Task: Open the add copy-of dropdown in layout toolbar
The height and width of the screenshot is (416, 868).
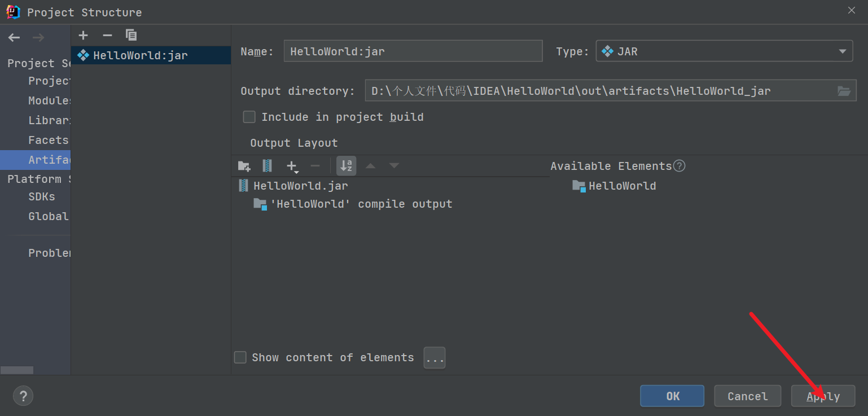Action: (292, 166)
